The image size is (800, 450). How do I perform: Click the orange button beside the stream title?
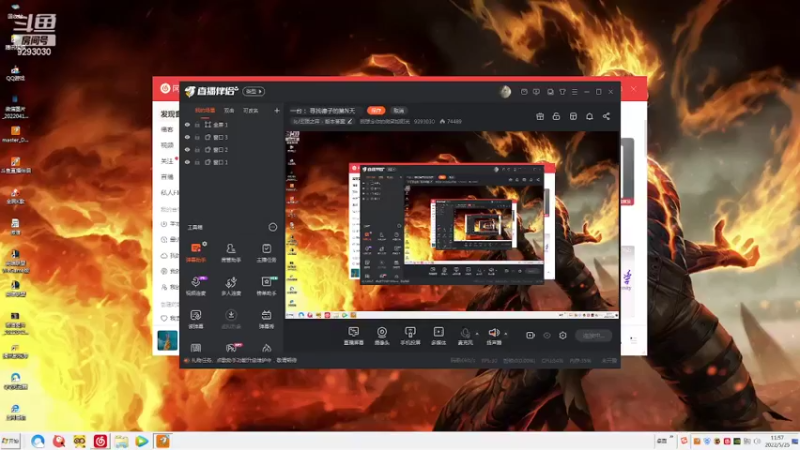[x=376, y=110]
